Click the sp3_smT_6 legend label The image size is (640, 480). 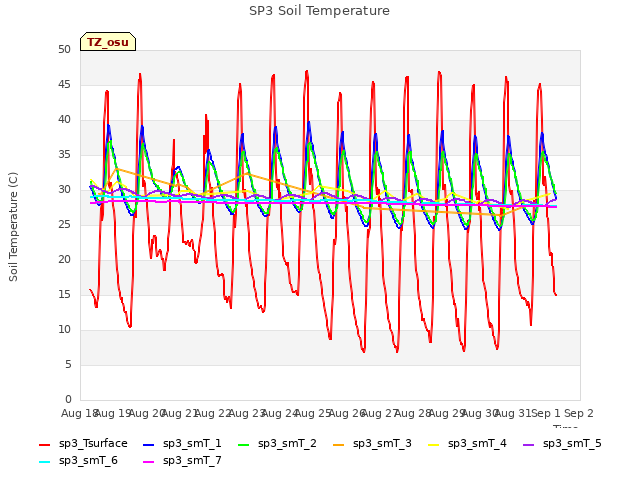(x=88, y=460)
